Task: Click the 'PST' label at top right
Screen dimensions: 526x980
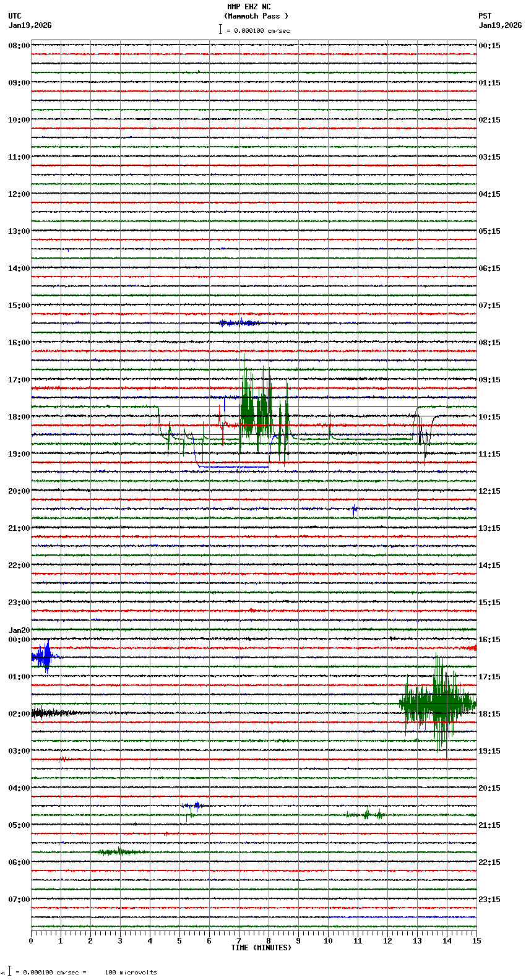Action: [x=485, y=16]
